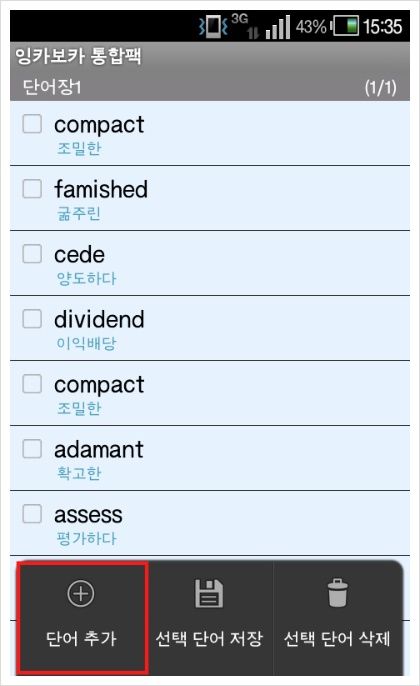Check the box next to famished
Image resolution: width=420 pixels, height=686 pixels.
click(x=32, y=189)
